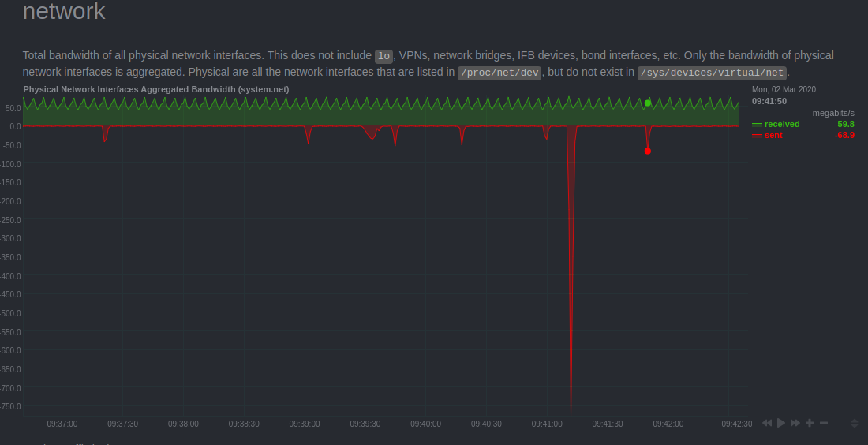Click the 'lo' code label
This screenshot has width=868, height=445.
(383, 57)
